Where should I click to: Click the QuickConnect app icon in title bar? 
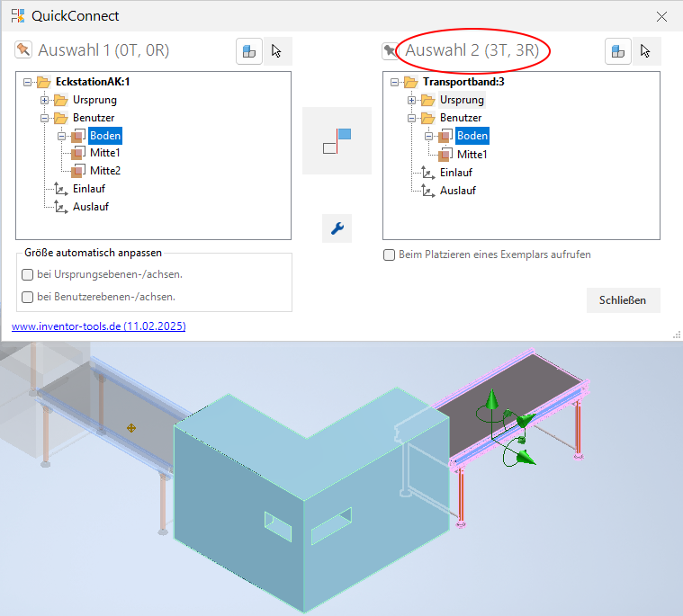tap(18, 15)
